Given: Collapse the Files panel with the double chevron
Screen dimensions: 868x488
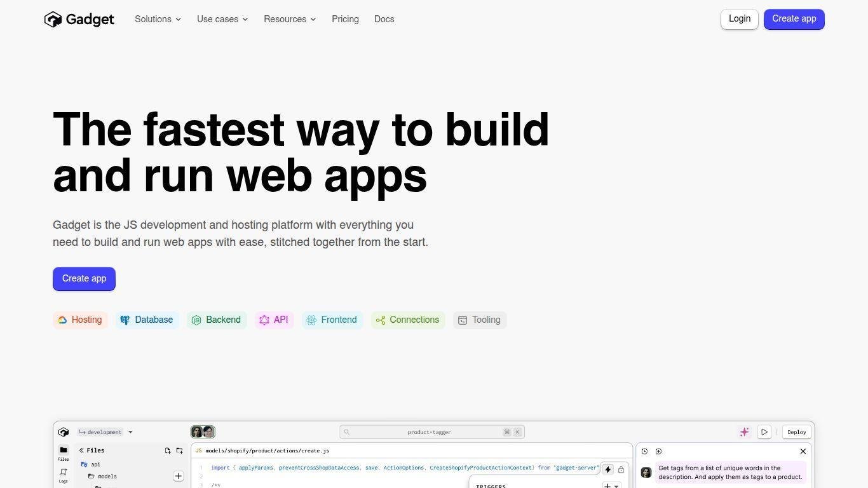Looking at the screenshot, I should [x=81, y=451].
